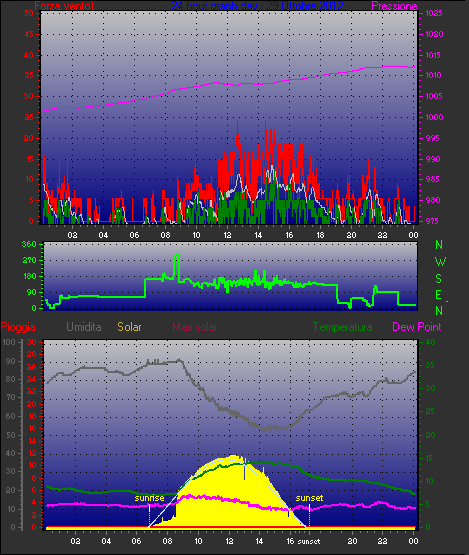Click green temperature axis value 40
This screenshot has width=469, height=555.
point(430,342)
